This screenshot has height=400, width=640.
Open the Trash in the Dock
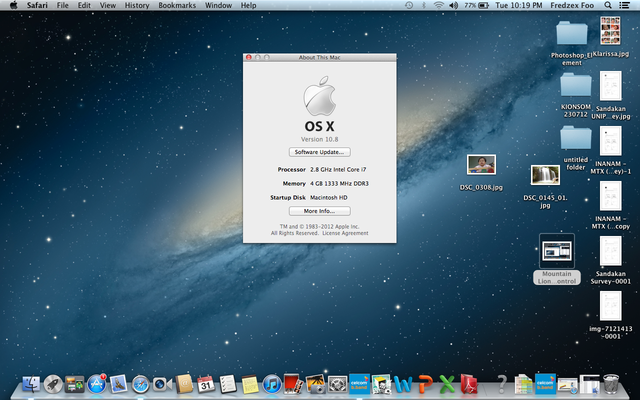point(611,384)
